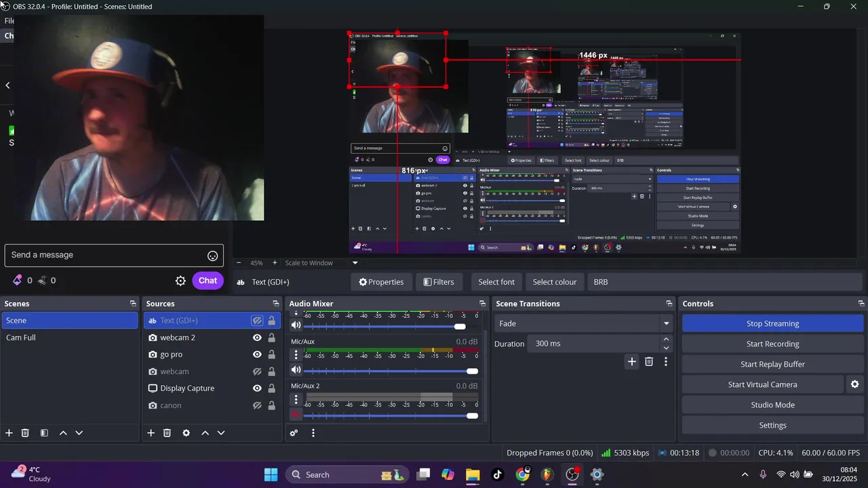Float the Sources dock panel
868x488 pixels.
coord(275,304)
